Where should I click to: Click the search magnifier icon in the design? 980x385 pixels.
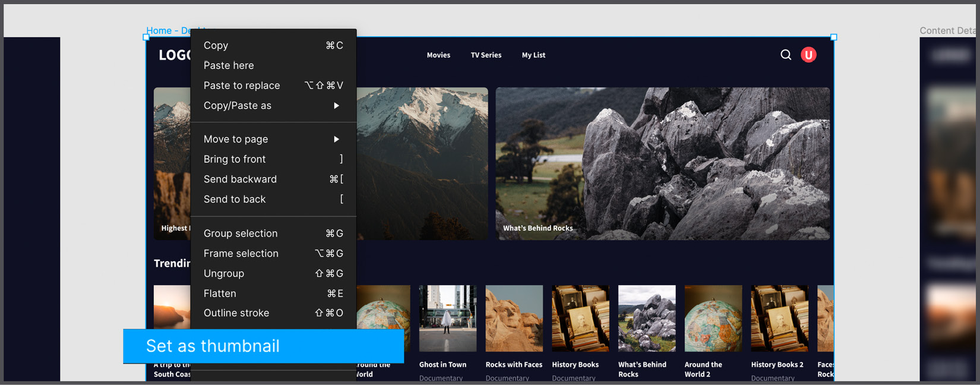(x=786, y=55)
